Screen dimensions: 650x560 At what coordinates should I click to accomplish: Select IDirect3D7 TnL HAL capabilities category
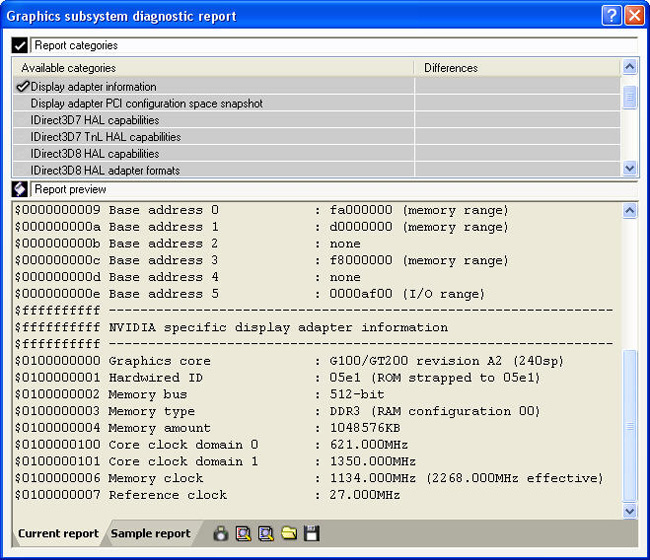[317, 137]
